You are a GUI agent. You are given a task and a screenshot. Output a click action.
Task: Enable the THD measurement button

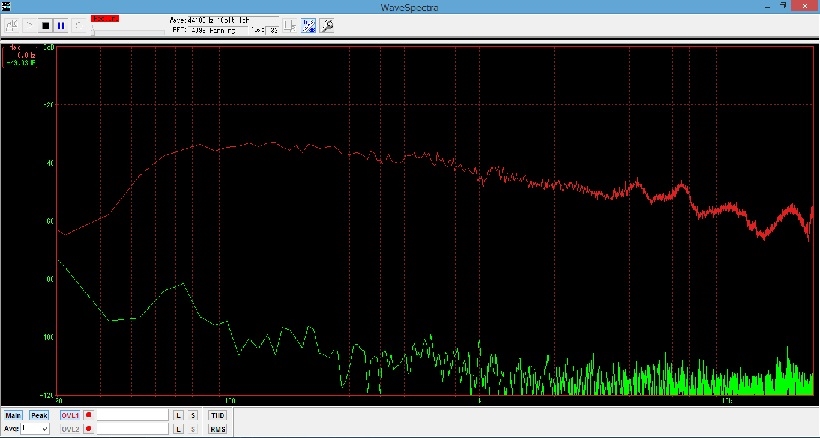pos(217,415)
